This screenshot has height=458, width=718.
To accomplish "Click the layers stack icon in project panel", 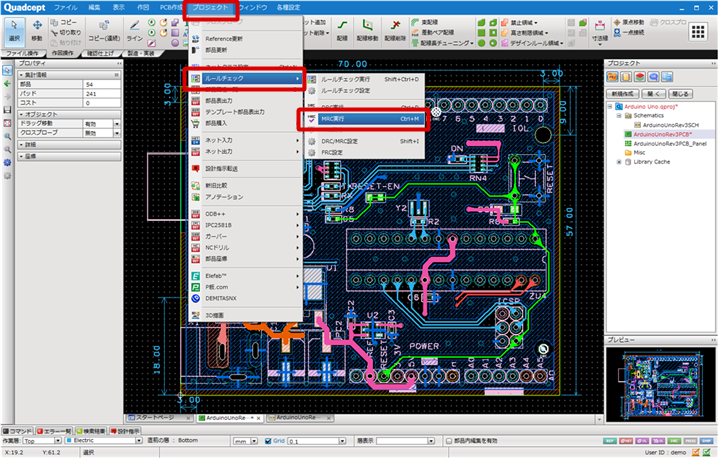I will 640,77.
